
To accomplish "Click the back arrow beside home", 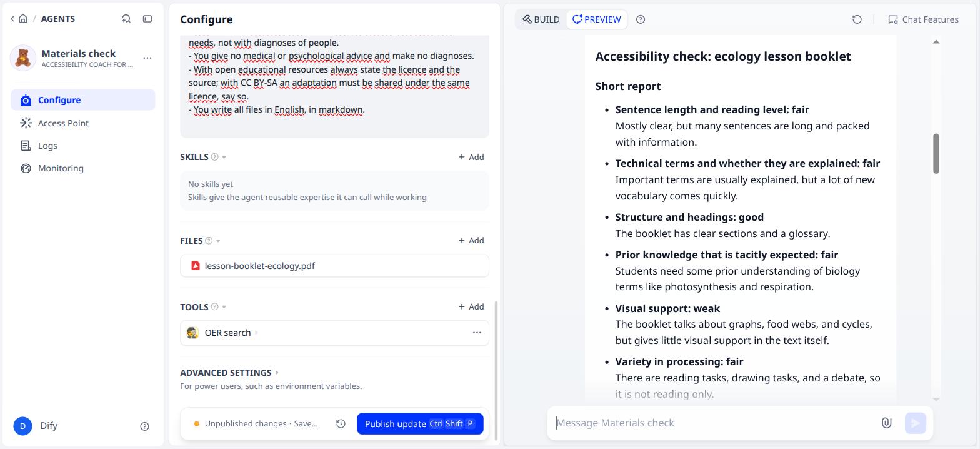I will tap(12, 19).
